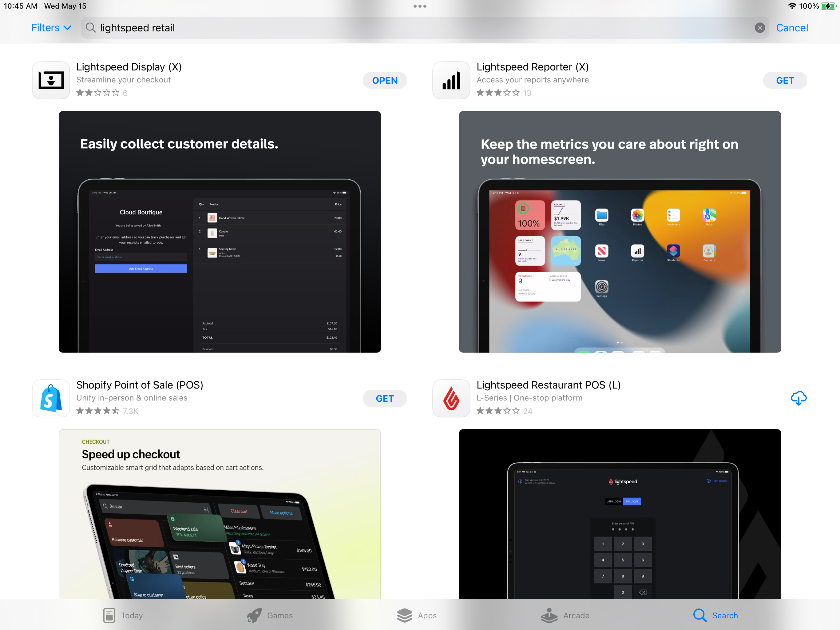
Task: Edit the 'lightspeed retail' search field
Action: click(x=425, y=28)
